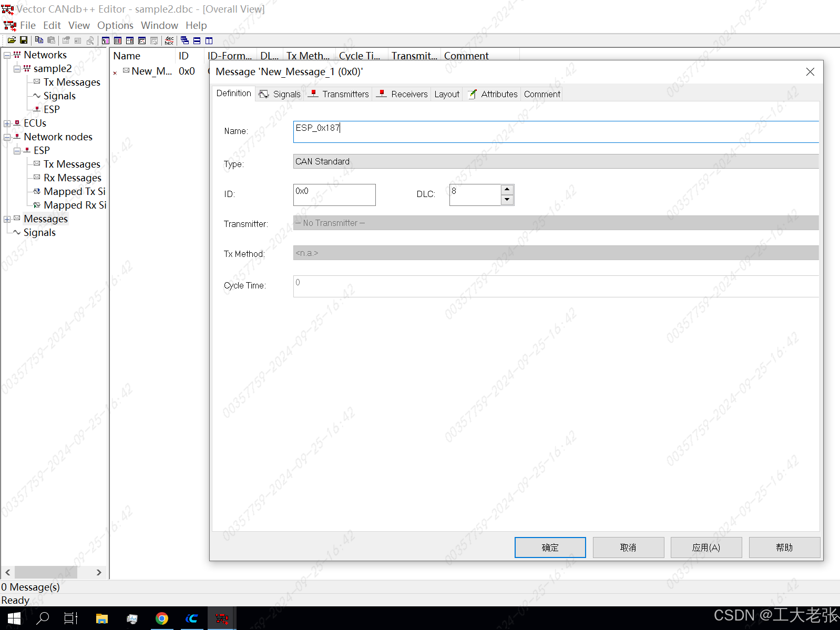Click the Cascade windows toolbar icon
840x630 pixels.
click(185, 40)
